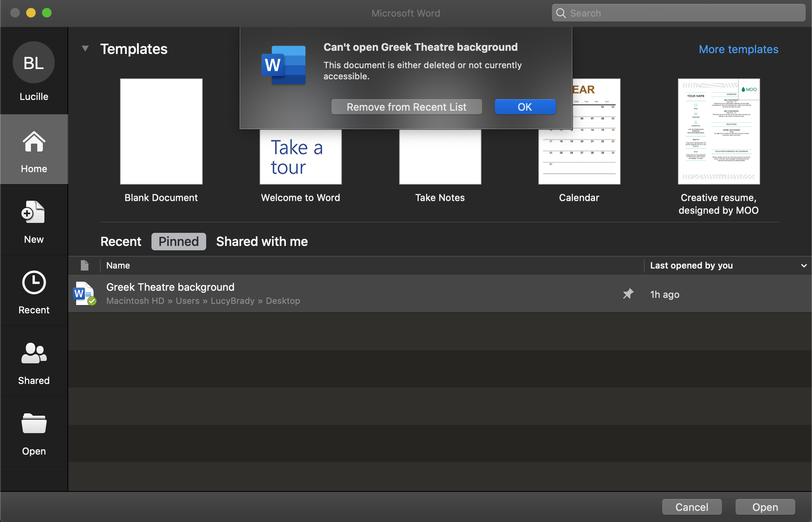
Task: Switch to the Shared with me tab
Action: click(262, 242)
